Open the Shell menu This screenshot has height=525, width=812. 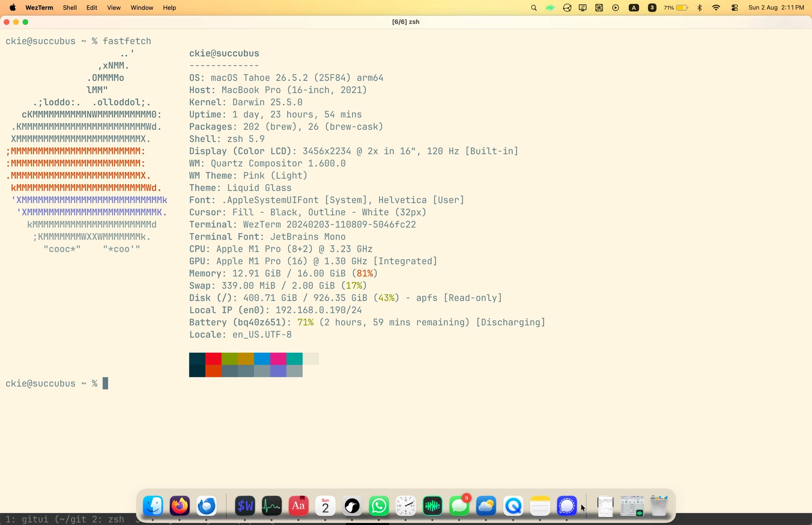pyautogui.click(x=70, y=8)
